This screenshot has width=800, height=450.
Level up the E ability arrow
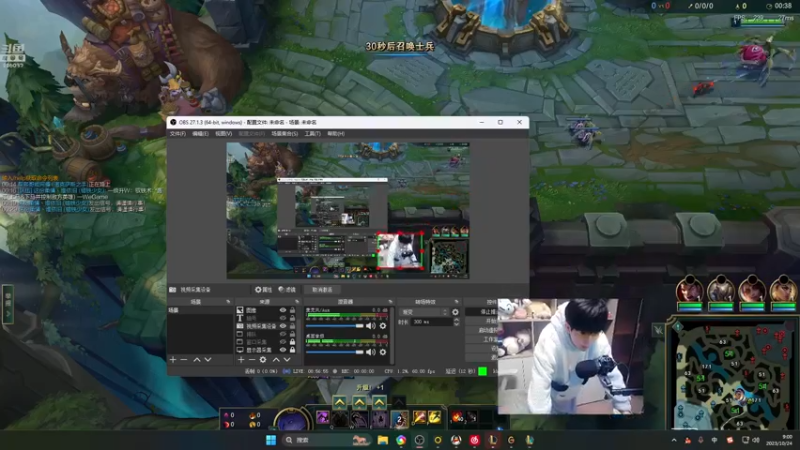379,403
